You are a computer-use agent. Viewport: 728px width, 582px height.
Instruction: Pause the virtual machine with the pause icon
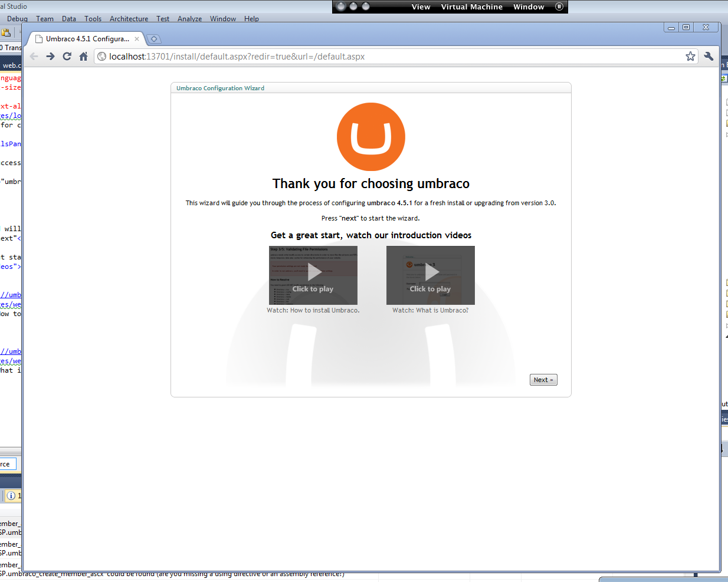(x=559, y=6)
